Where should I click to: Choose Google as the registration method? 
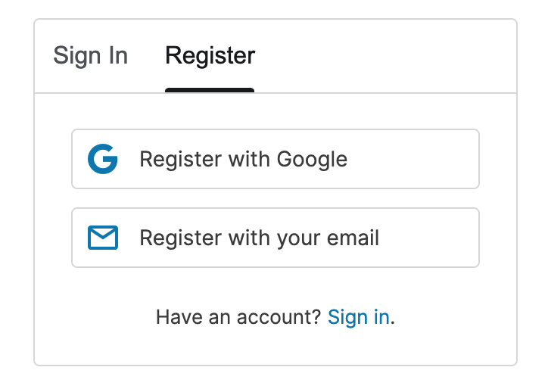click(x=276, y=159)
